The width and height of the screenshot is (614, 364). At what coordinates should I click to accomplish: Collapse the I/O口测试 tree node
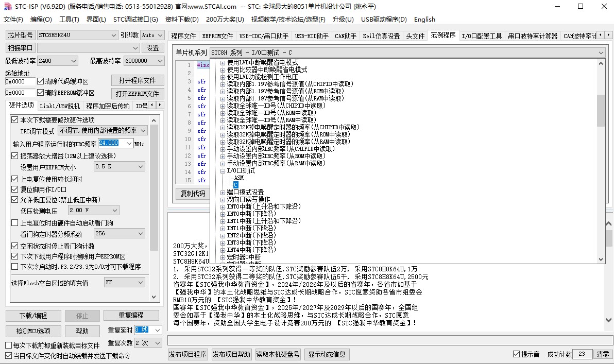pyautogui.click(x=223, y=170)
